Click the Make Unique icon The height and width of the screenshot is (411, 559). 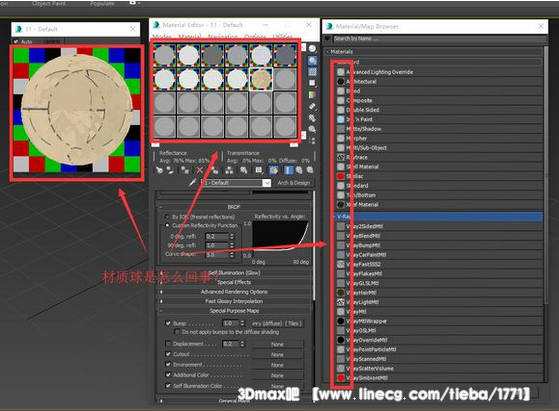pyautogui.click(x=229, y=170)
